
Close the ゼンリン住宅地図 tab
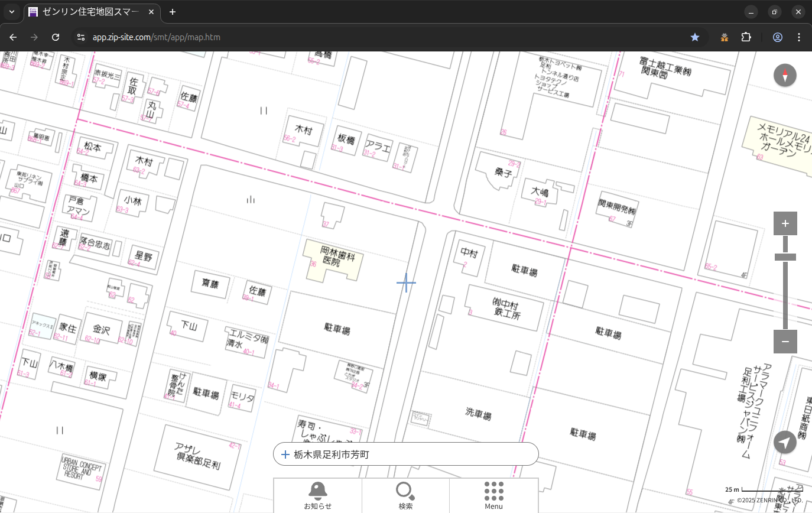pos(152,12)
